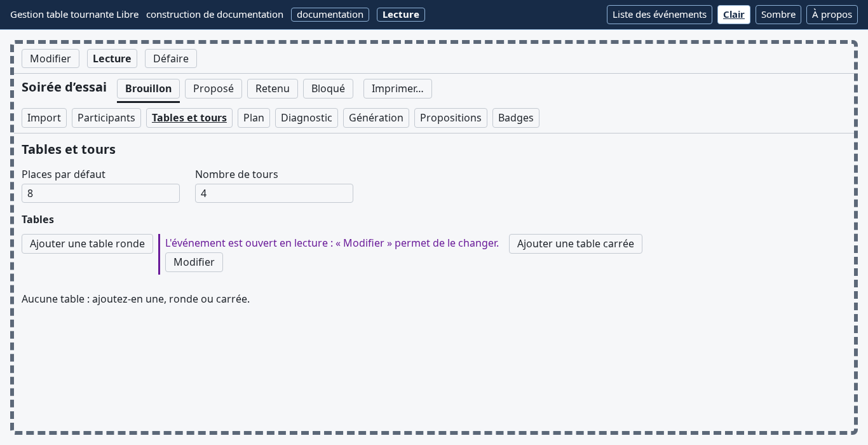Click the documentation badge in header
Viewport: 868px width, 445px height.
click(330, 15)
